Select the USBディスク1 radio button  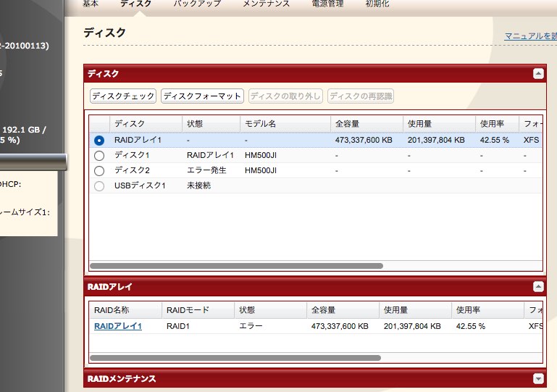pyautogui.click(x=99, y=186)
